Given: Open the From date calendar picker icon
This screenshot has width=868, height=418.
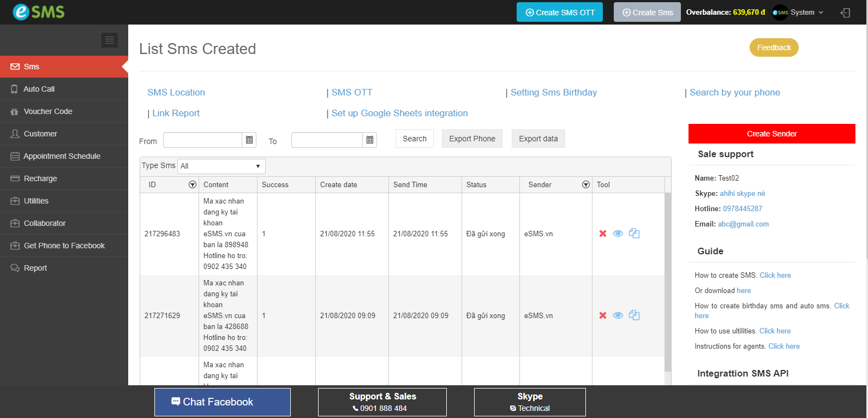Looking at the screenshot, I should pyautogui.click(x=249, y=140).
